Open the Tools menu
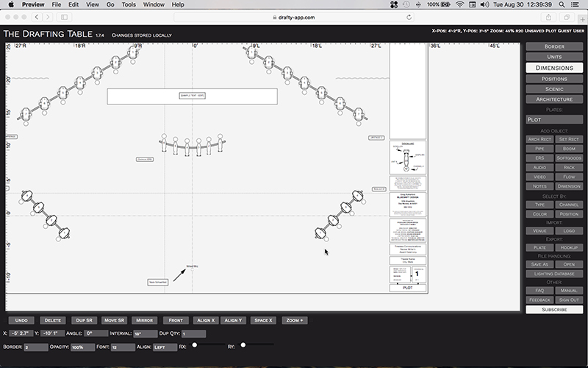The width and height of the screenshot is (588, 368). tap(129, 4)
